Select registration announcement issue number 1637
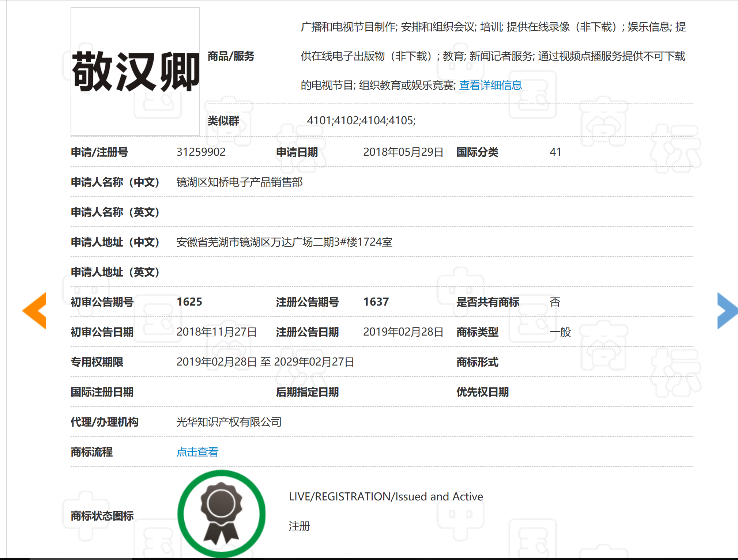738x560 pixels. click(376, 302)
